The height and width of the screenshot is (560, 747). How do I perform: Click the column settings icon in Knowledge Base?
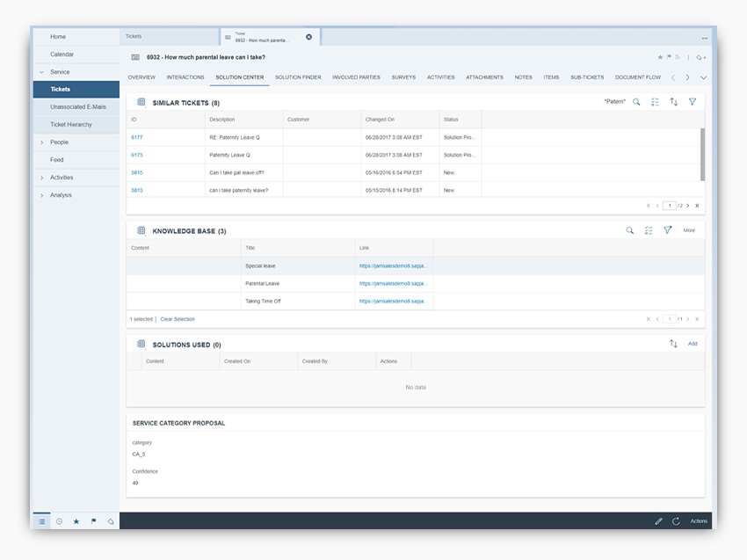648,229
